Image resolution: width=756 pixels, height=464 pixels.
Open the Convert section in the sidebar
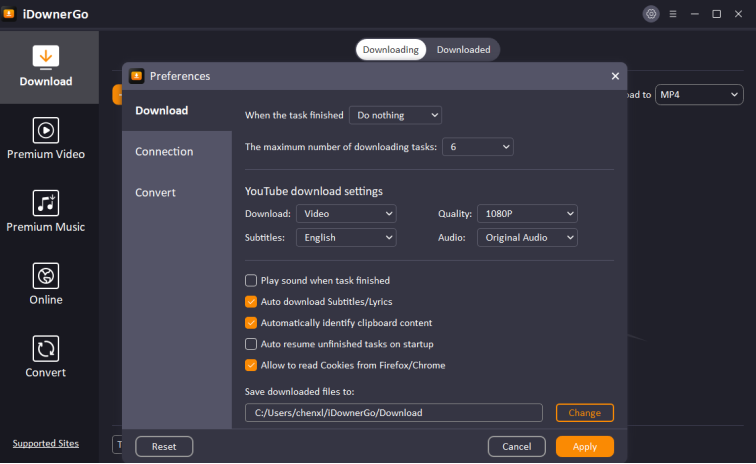pos(46,357)
